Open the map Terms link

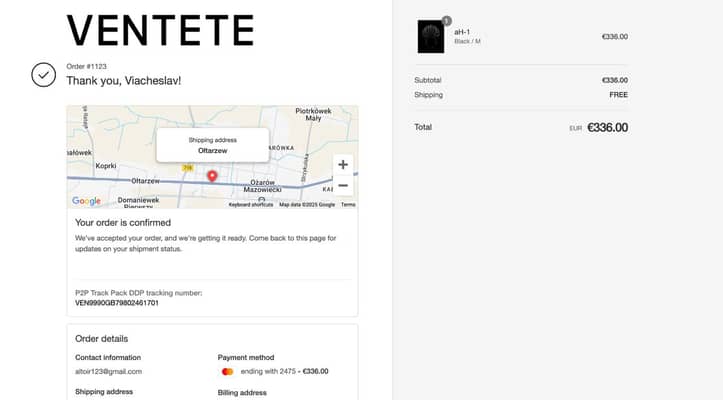(348, 204)
